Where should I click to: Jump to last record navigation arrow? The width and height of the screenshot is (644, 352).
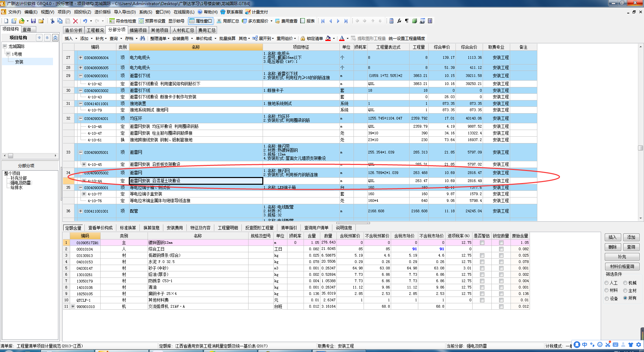point(346,21)
